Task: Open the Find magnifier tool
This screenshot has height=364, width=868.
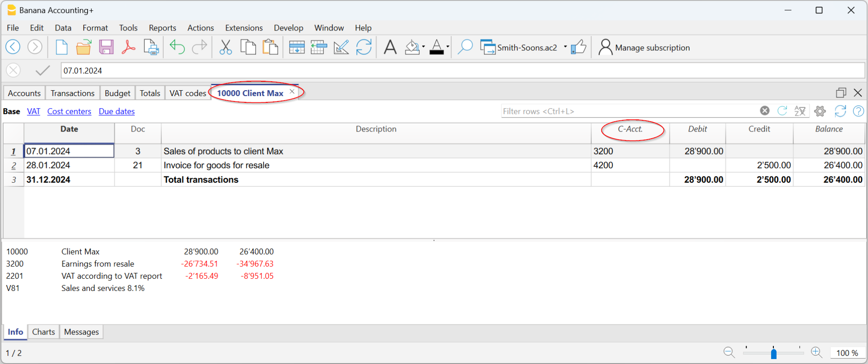Action: tap(465, 47)
